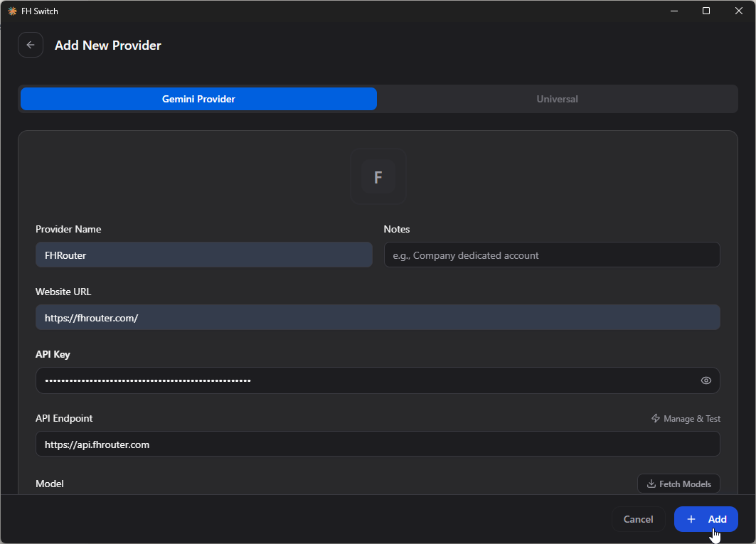Click the back arrow button
This screenshot has height=544, width=756.
(x=31, y=45)
